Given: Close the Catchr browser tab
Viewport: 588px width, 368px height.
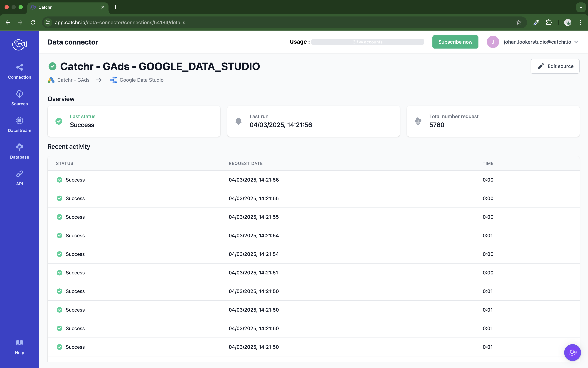Looking at the screenshot, I should 103,7.
